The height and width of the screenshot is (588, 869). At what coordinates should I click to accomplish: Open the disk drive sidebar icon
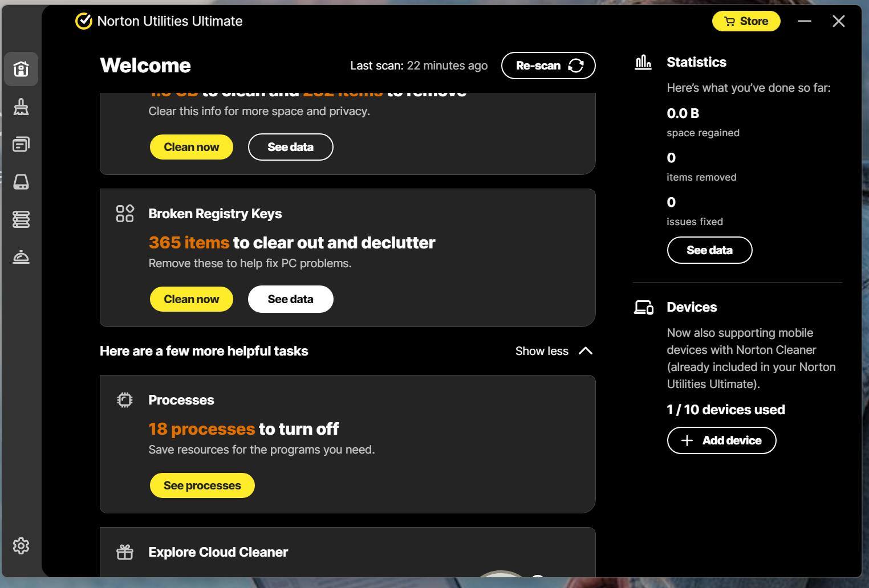21,182
